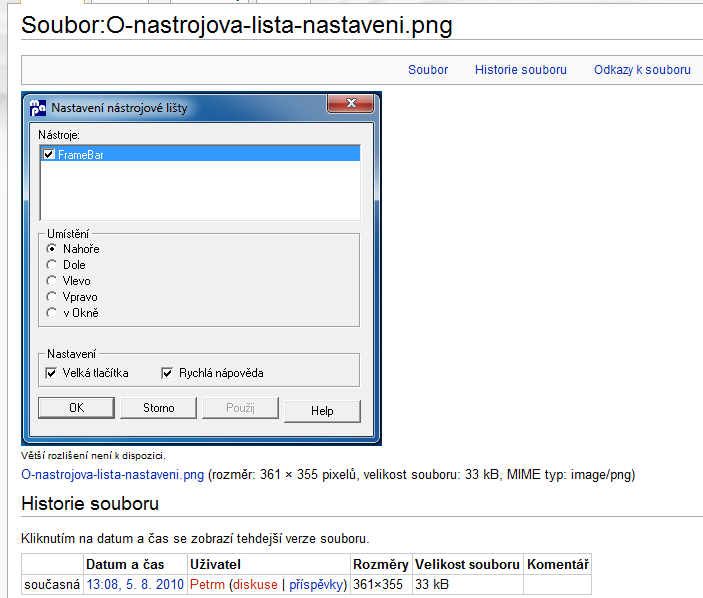
Task: Click the 33 kB table cell
Action: (x=467, y=585)
